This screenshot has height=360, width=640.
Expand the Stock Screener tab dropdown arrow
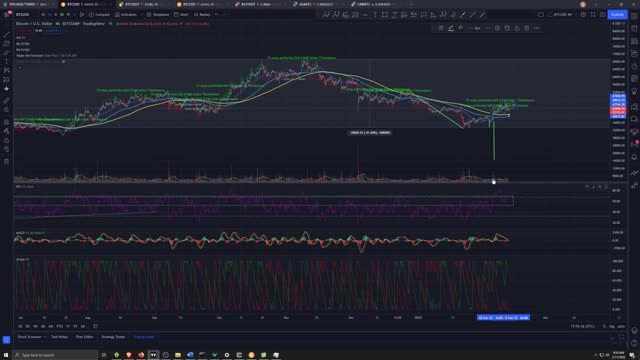[44, 337]
